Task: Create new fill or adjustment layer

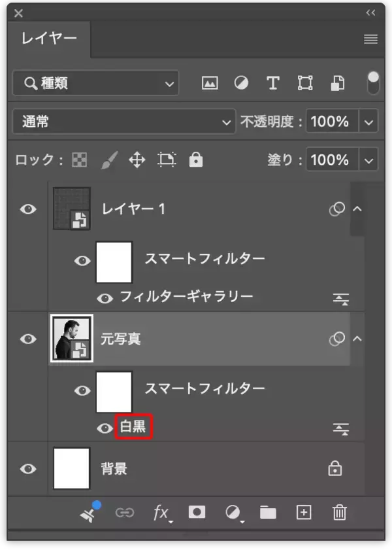Action: pyautogui.click(x=234, y=513)
